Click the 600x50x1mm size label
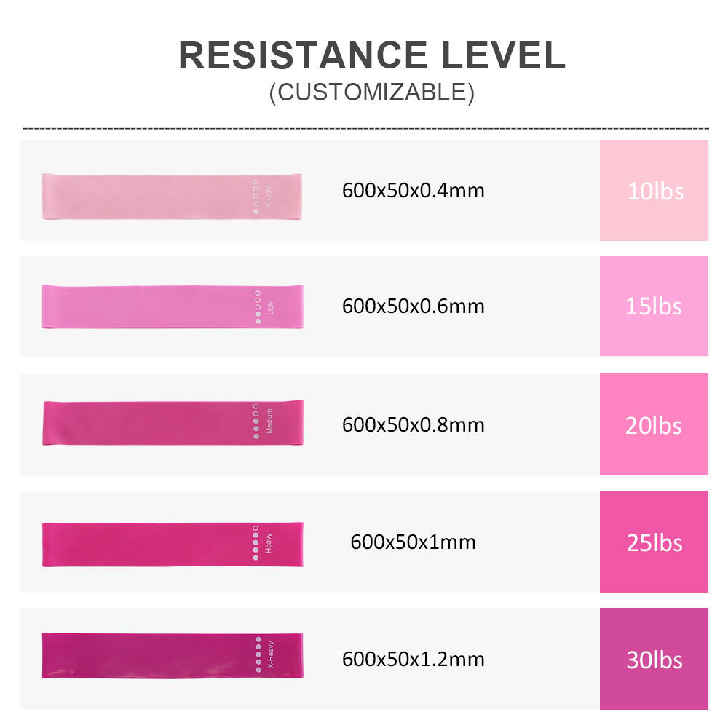Screen dimensions: 728x728 414,542
